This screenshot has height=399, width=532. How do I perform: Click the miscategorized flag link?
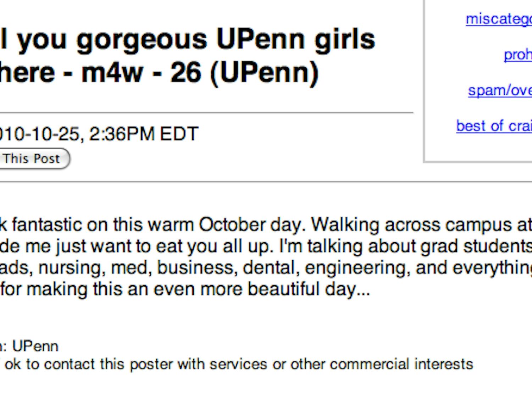click(x=498, y=19)
